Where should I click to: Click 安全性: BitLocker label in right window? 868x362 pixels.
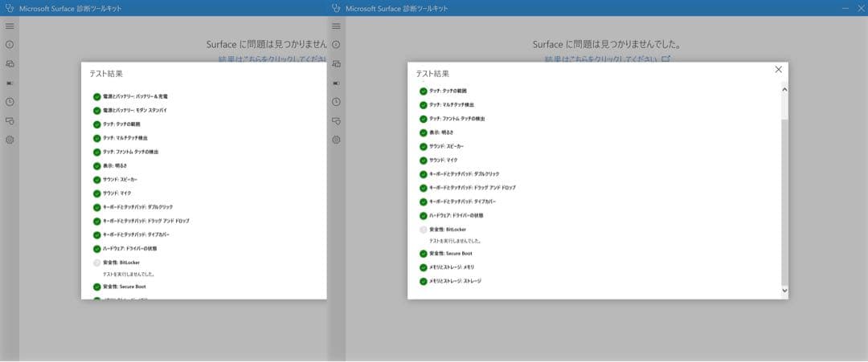[448, 230]
